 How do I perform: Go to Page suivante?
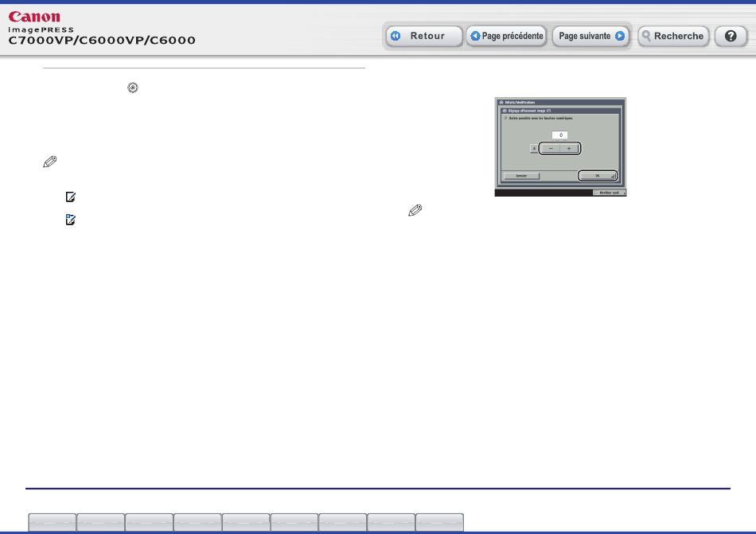point(591,36)
